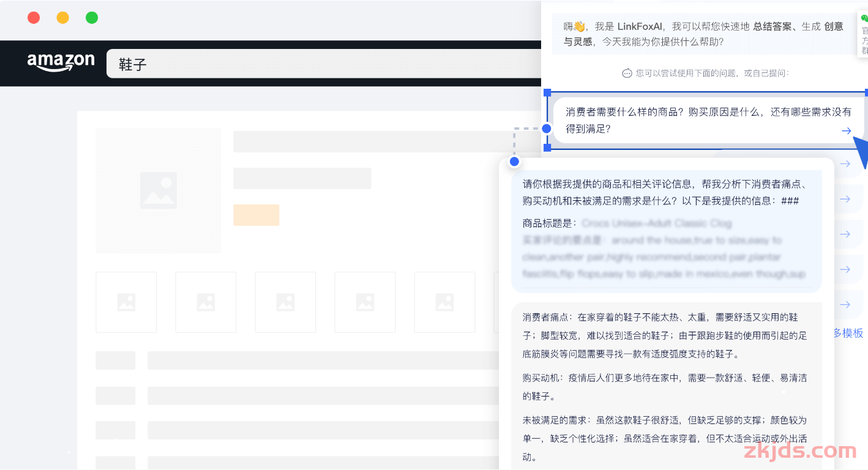Click the label 商品标题是
Screen dimensions: 868x470
(550, 223)
